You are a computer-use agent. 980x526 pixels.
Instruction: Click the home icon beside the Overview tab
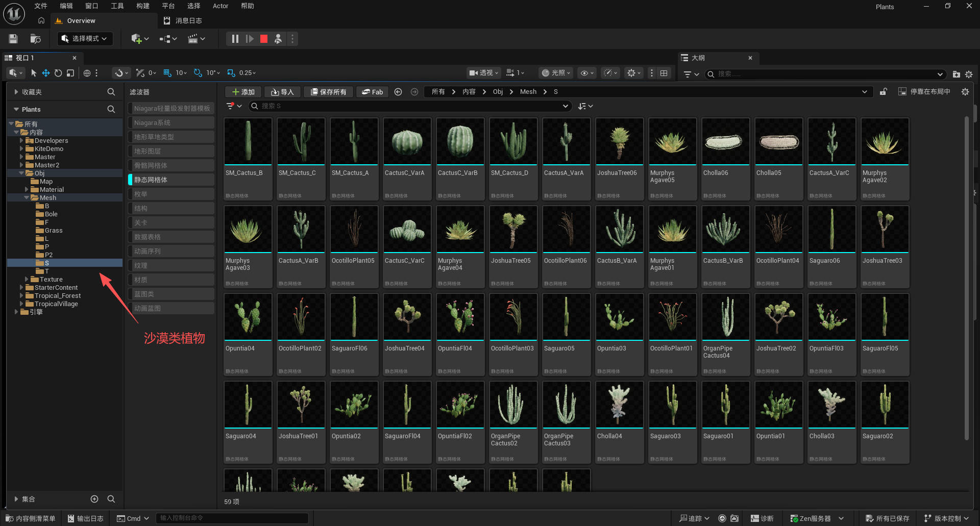[x=41, y=20]
